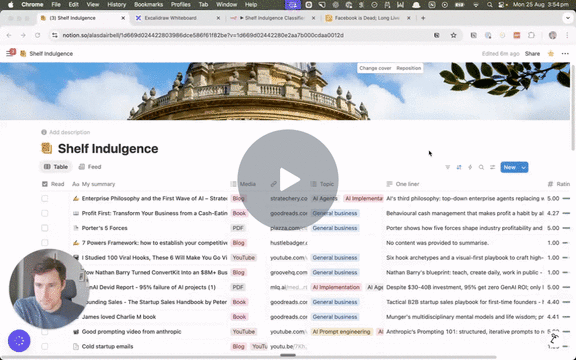
Task: Click the presenter webcam bubble
Action: [x=49, y=289]
